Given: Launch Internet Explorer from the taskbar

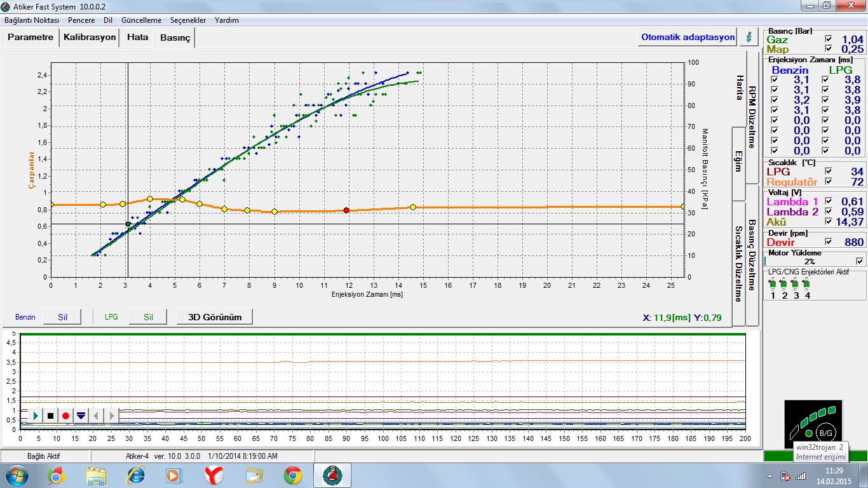Looking at the screenshot, I should point(135,475).
